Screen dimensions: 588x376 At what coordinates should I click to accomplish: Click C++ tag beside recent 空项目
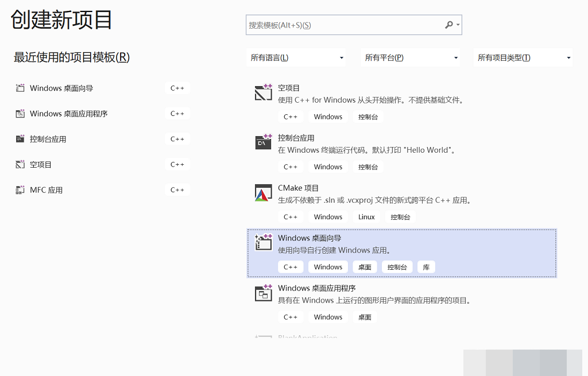[177, 165]
